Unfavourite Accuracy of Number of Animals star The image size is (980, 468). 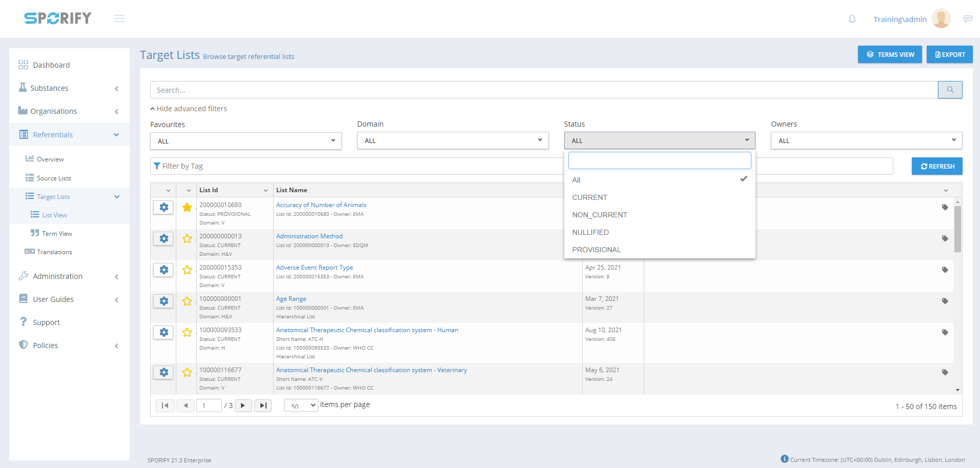[x=187, y=208]
